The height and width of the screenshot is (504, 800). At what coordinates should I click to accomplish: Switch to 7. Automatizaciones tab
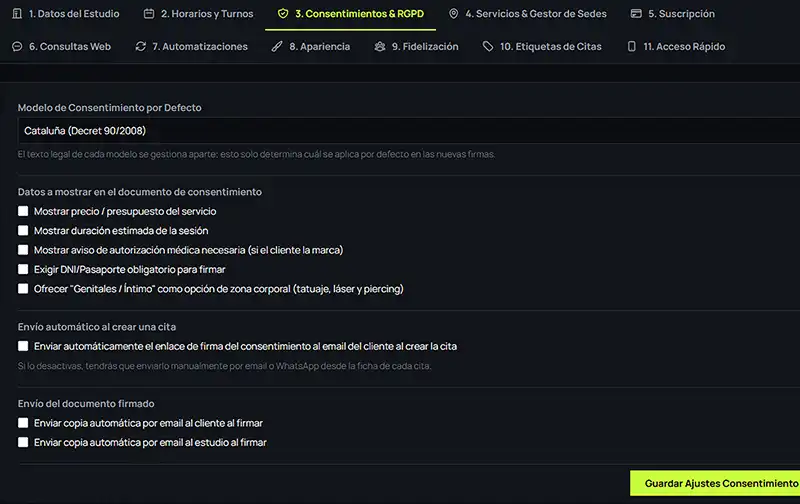pos(191,46)
